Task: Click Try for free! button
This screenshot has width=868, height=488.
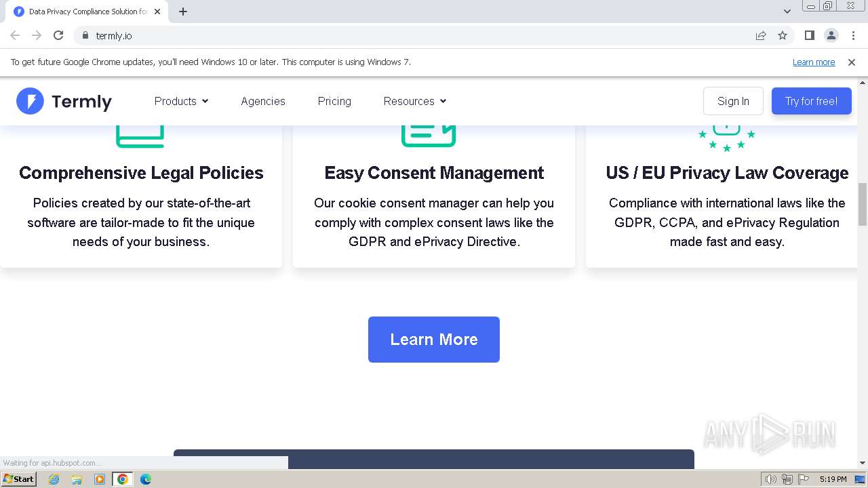Action: pos(812,101)
